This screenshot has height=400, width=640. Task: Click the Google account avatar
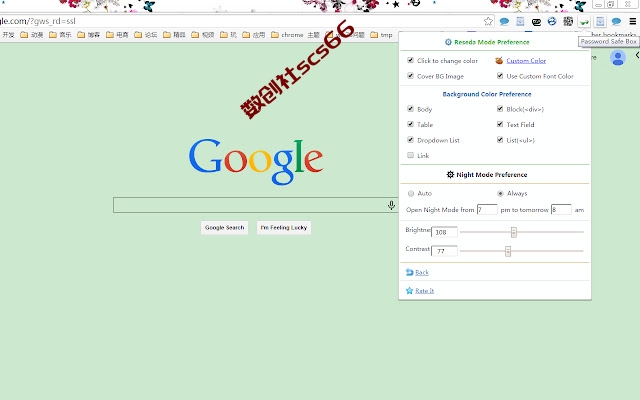(618, 58)
